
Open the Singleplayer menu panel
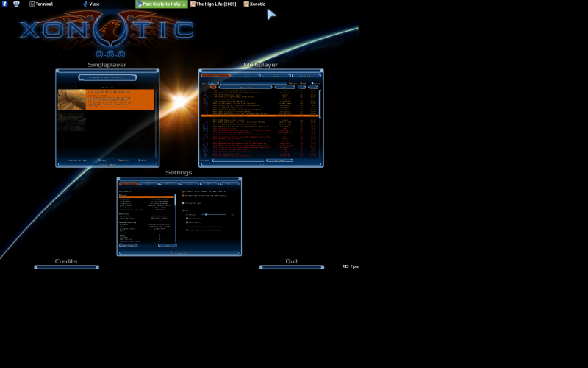point(107,118)
